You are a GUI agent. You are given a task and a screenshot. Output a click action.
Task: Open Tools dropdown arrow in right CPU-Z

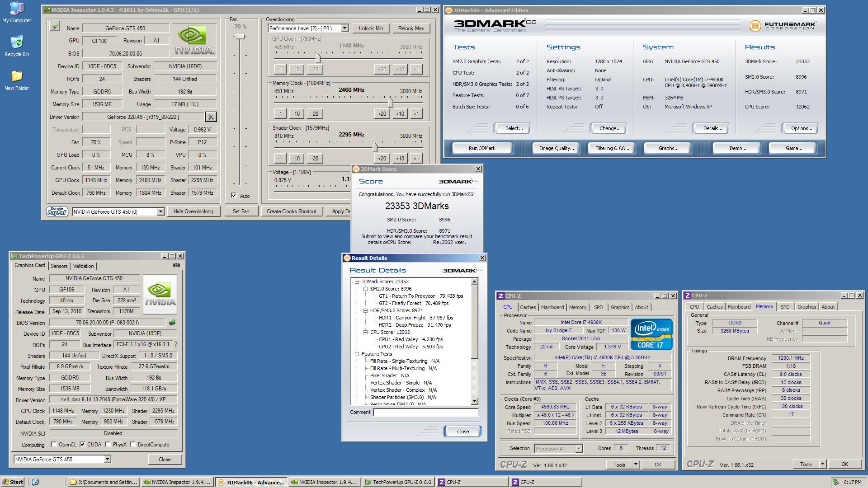[822, 464]
